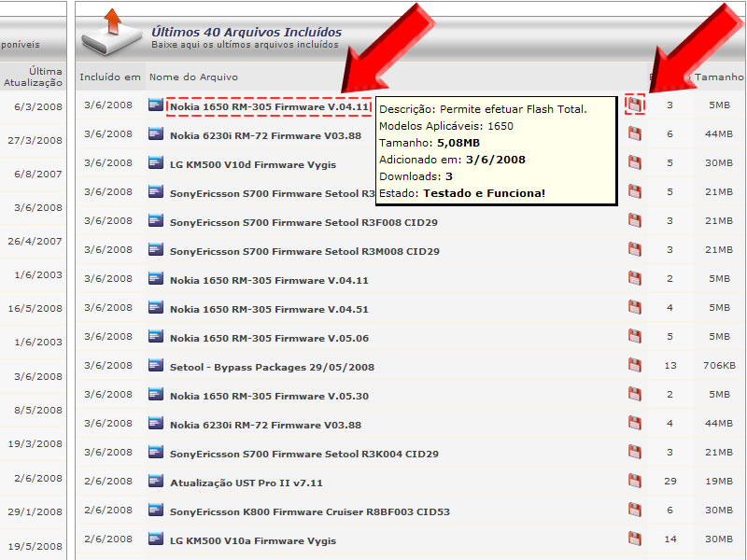The image size is (747, 560).
Task: Click the '706KB' size value
Action: pos(719,366)
